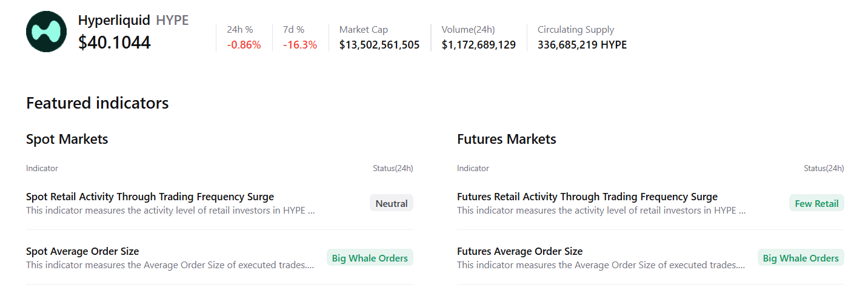Viewport: 868px width, 287px height.
Task: Click the $40.1044 price value
Action: pos(115,42)
